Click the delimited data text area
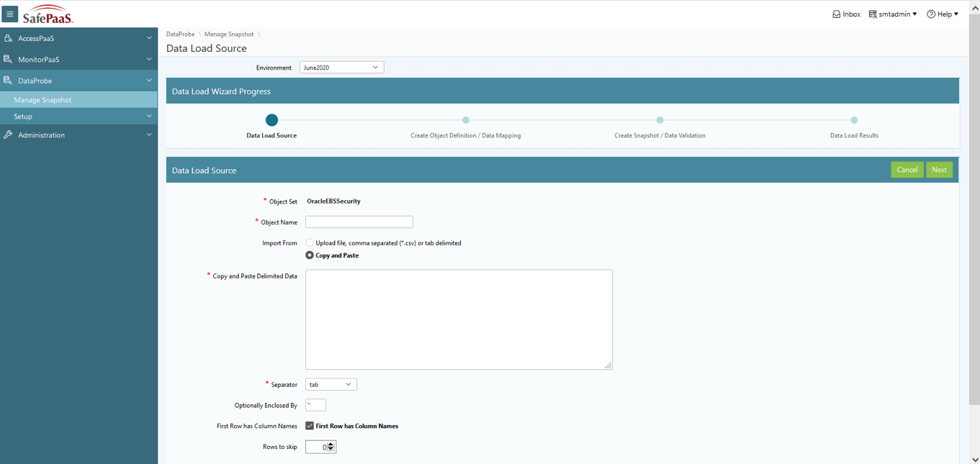This screenshot has width=980, height=464. [459, 319]
